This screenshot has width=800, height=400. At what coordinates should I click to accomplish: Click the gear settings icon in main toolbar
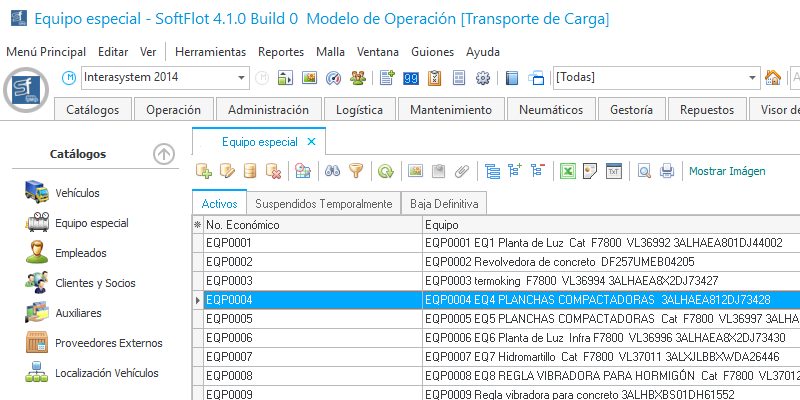click(x=483, y=78)
